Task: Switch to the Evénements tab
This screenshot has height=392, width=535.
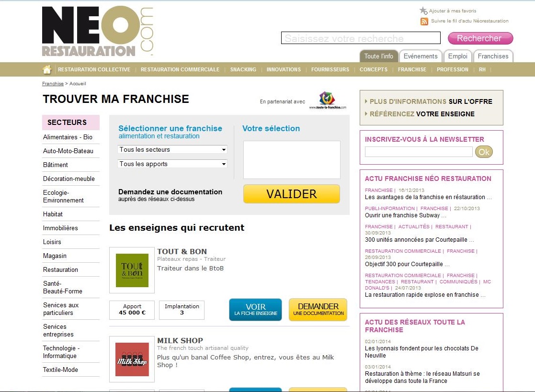Action: click(420, 56)
